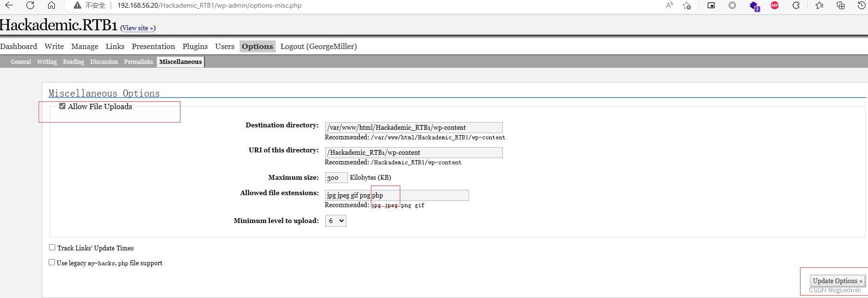Open browser extensions puzzle icon
The image size is (868, 298).
(796, 5)
